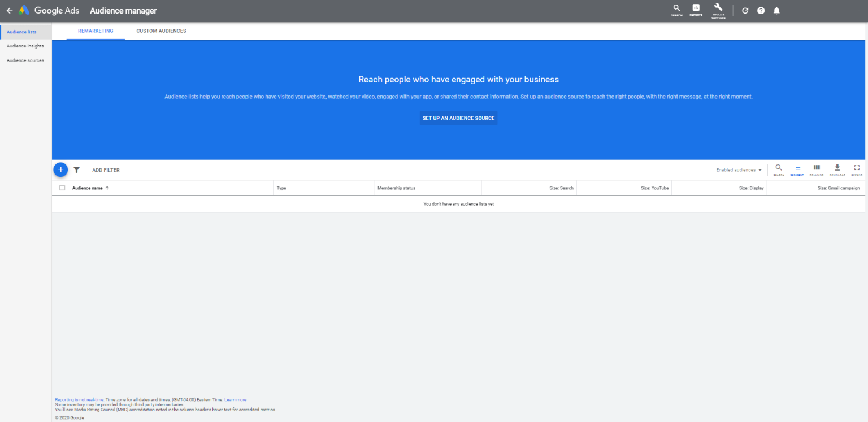Image resolution: width=868 pixels, height=422 pixels.
Task: Open the Enabled audiences dropdown
Action: (739, 170)
